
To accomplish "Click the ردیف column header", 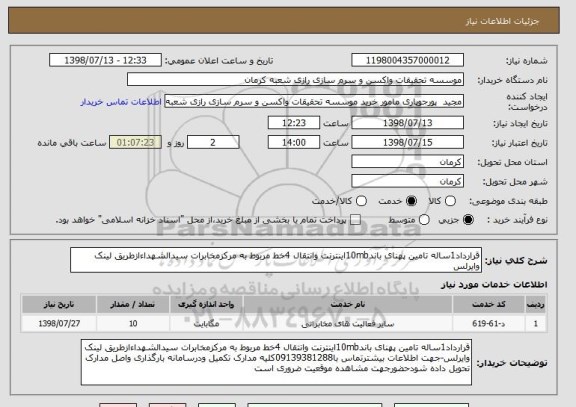I will click(536, 304).
